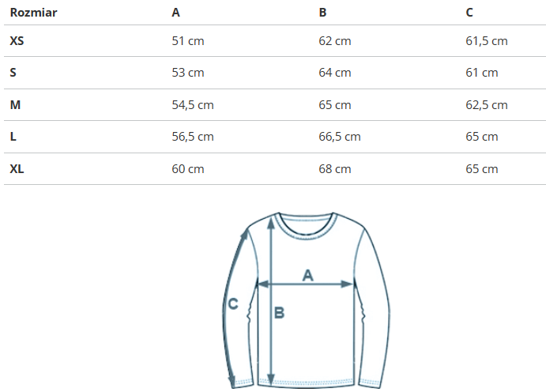This screenshot has width=546, height=392.
Task: Select the B column header in table
Action: 322,13
